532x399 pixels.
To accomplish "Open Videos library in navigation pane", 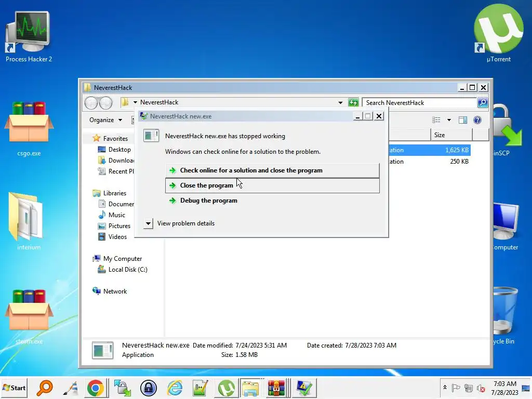I will [117, 236].
